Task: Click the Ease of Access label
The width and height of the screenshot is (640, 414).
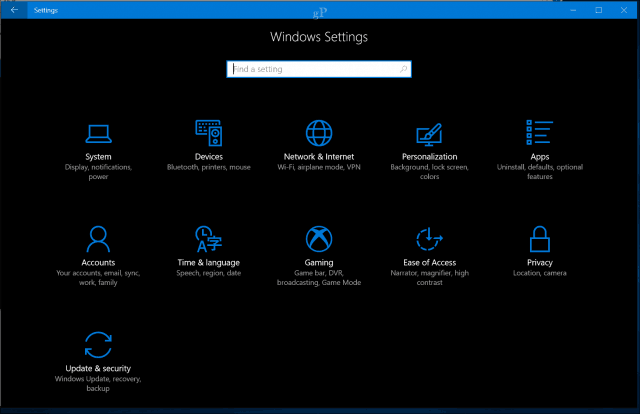Action: click(429, 263)
